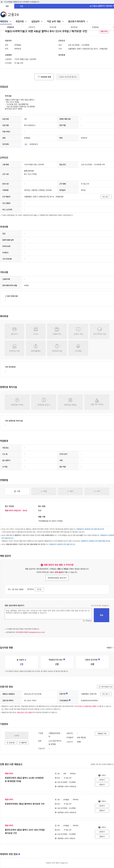Jump to the 모집요강 section tab
This screenshot has height=868, width=114.
tap(10, 27)
